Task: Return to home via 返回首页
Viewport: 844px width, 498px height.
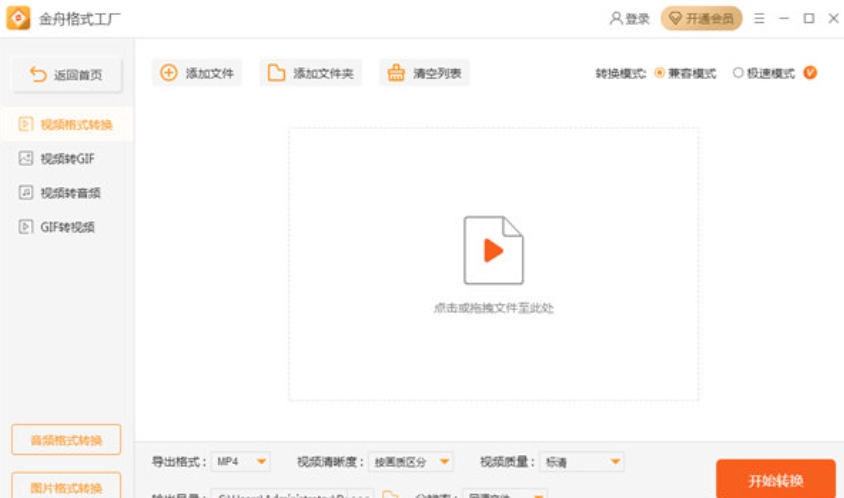Action: point(66,74)
